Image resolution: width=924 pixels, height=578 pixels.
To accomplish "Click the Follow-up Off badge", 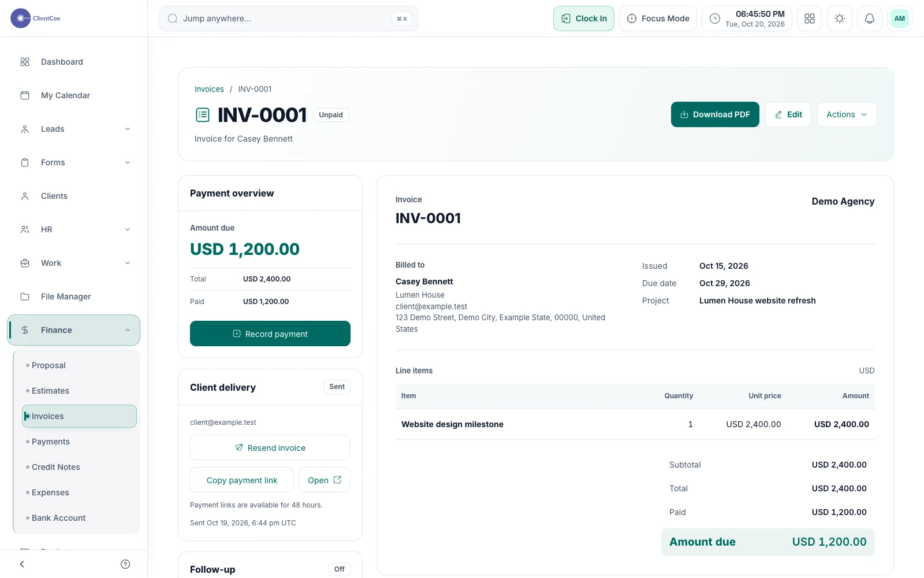I will [x=340, y=569].
